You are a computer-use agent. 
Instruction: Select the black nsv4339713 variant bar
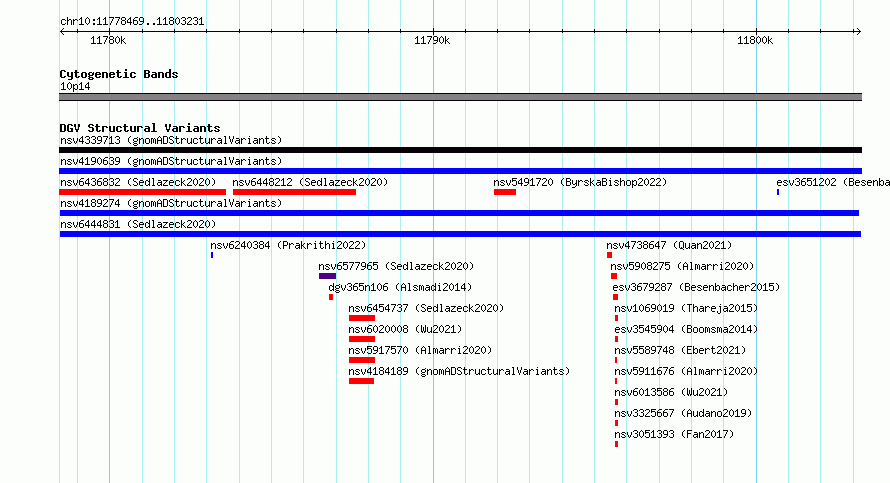(460, 150)
